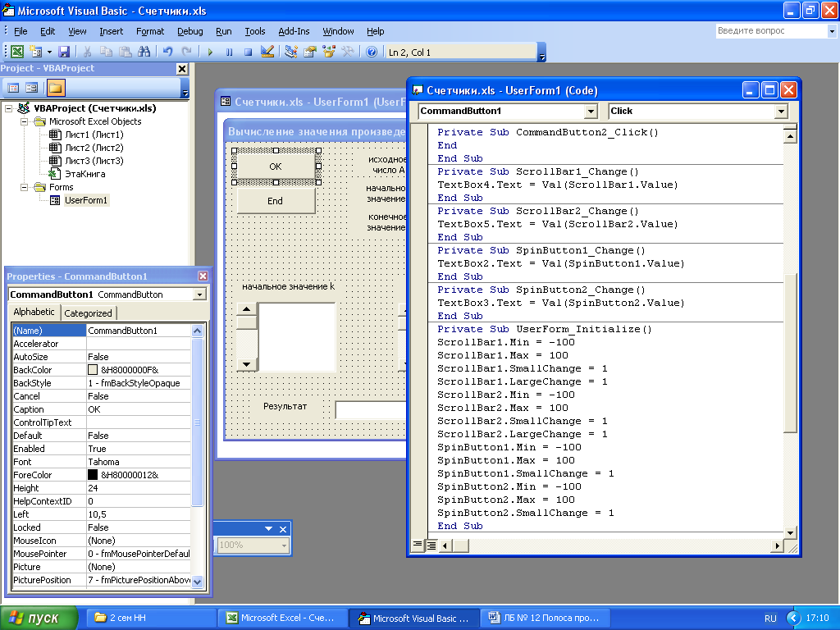
Task: Close the Properties panel
Action: pyautogui.click(x=203, y=276)
